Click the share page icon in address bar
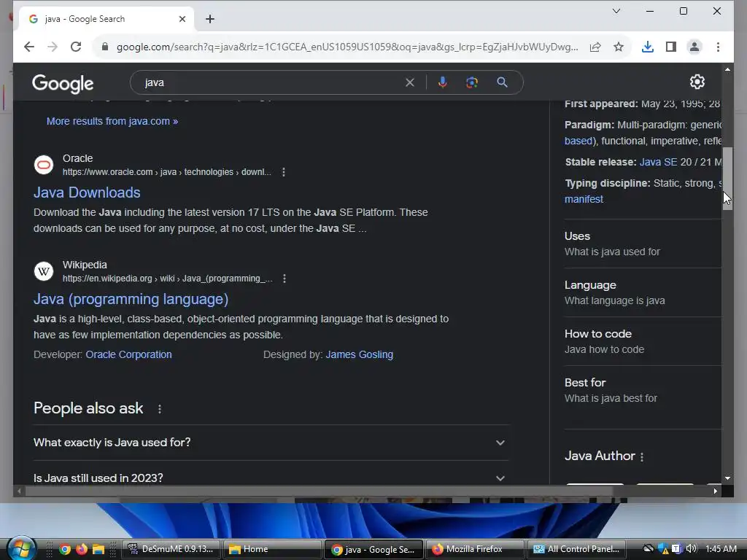 pyautogui.click(x=595, y=47)
